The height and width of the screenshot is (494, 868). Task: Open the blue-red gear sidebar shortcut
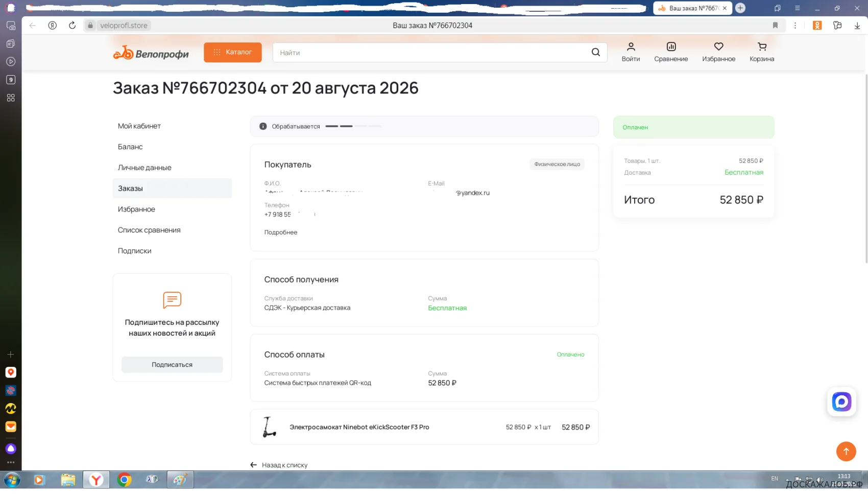click(x=11, y=390)
